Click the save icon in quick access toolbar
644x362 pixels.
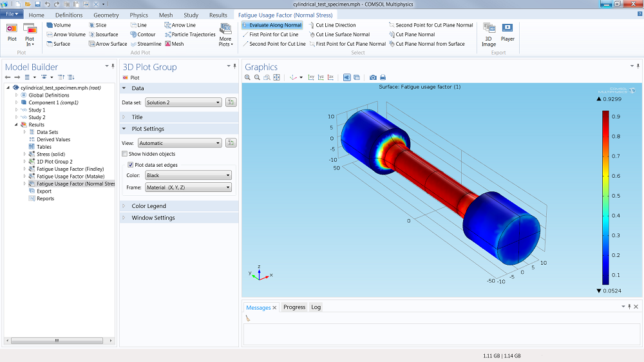click(38, 5)
